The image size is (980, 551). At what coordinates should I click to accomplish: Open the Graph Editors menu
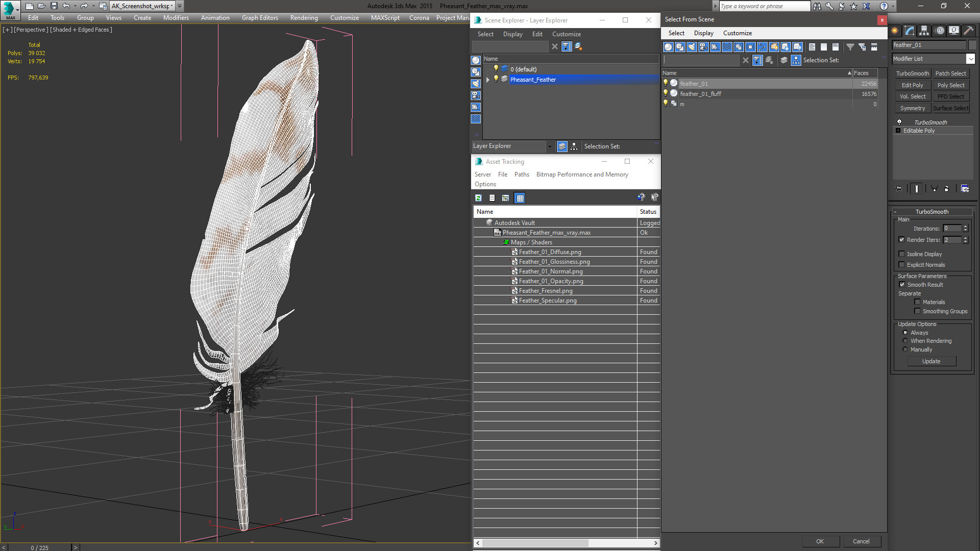tap(260, 18)
